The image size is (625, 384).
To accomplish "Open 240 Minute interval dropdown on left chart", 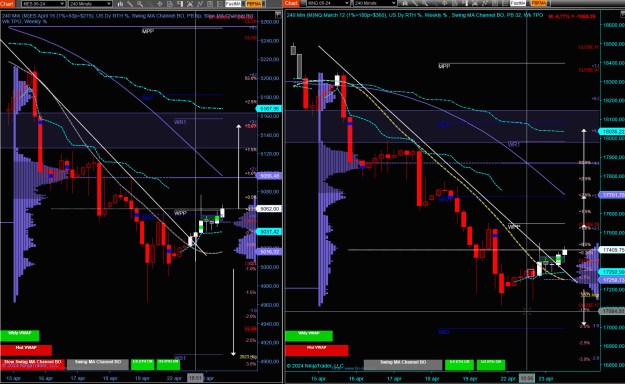I will point(90,4).
